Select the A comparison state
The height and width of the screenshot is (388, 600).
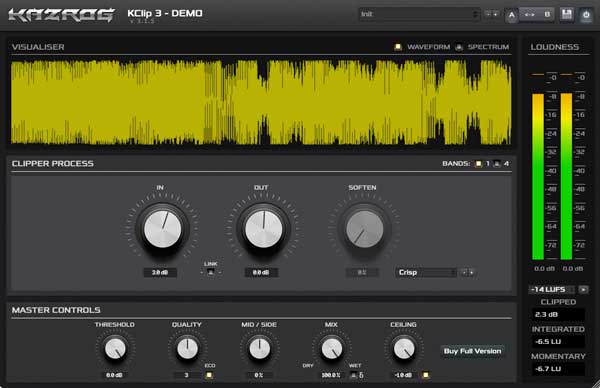coord(512,15)
